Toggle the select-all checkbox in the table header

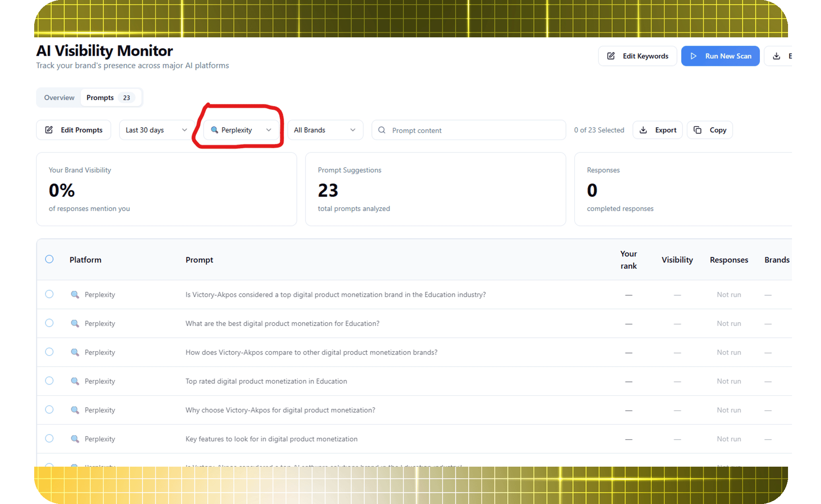pos(49,259)
